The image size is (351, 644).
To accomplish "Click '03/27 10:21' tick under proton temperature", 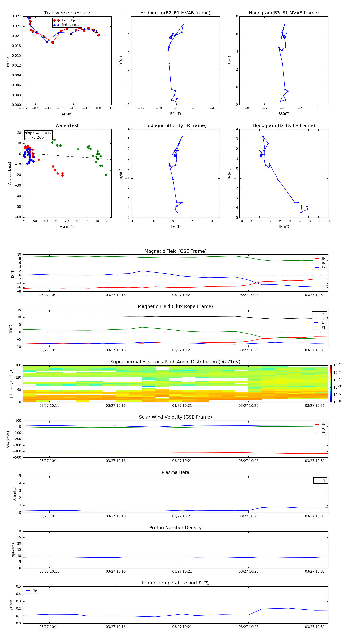I will point(182,627).
